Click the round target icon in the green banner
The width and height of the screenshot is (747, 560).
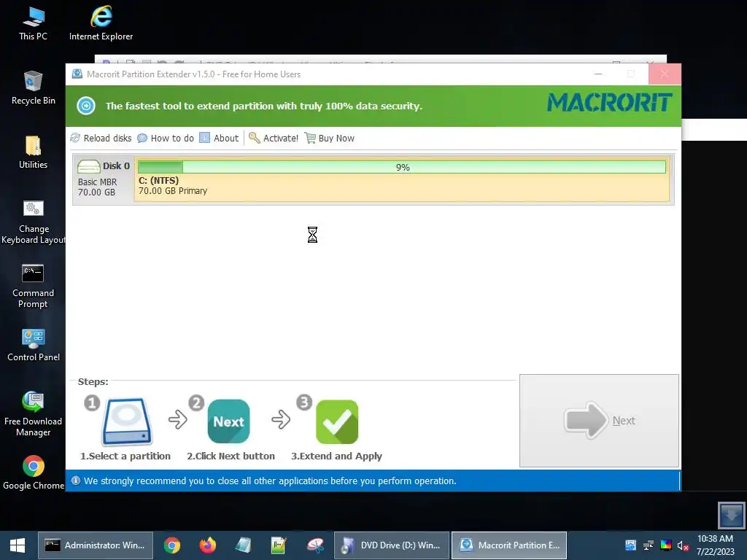pyautogui.click(x=86, y=106)
